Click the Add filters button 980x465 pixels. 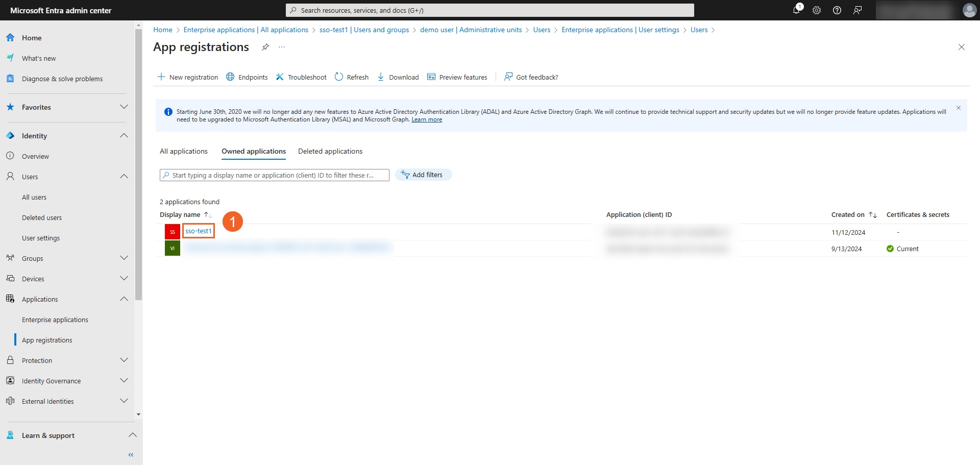[423, 175]
